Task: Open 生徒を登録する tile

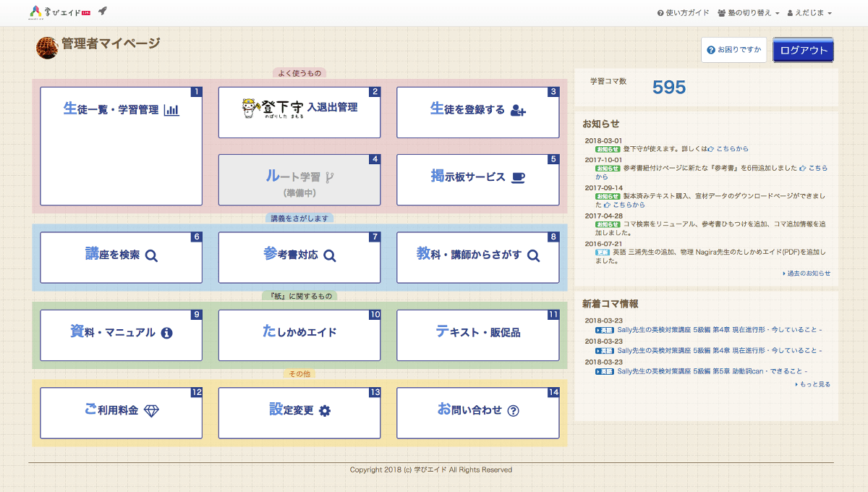Action: (x=478, y=112)
